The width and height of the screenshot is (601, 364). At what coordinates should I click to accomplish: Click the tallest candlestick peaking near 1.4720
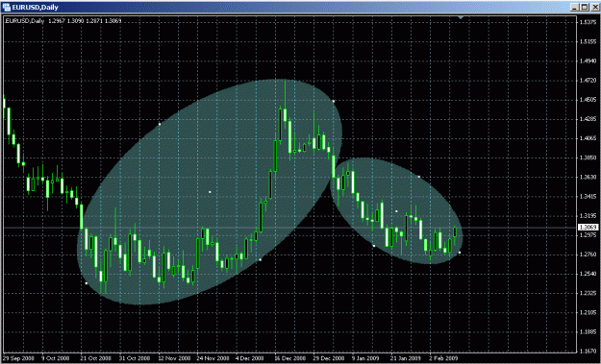pyautogui.click(x=286, y=115)
